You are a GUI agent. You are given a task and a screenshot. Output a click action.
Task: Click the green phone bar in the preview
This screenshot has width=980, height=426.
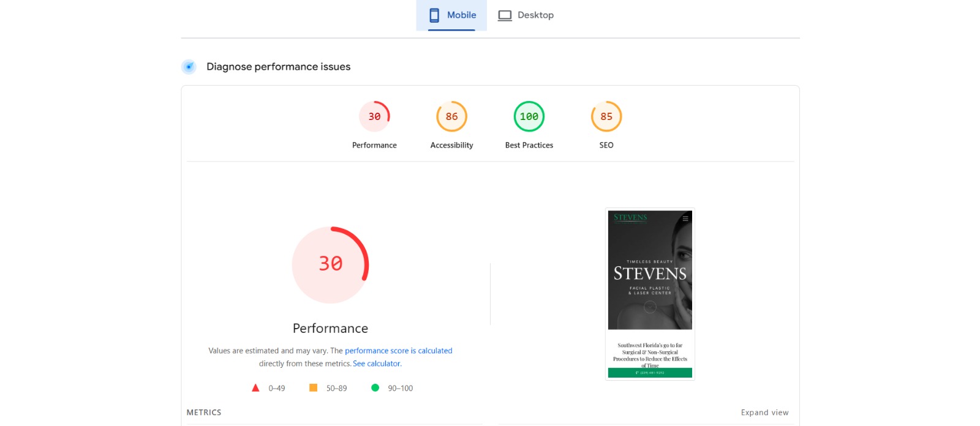[650, 373]
